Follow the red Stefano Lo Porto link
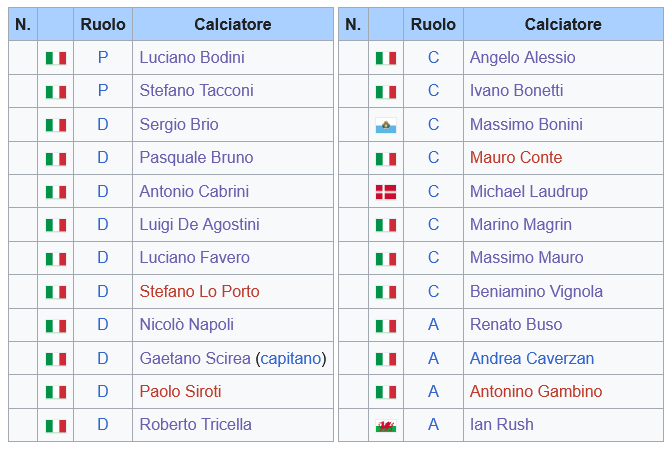The height and width of the screenshot is (452, 672). (199, 291)
